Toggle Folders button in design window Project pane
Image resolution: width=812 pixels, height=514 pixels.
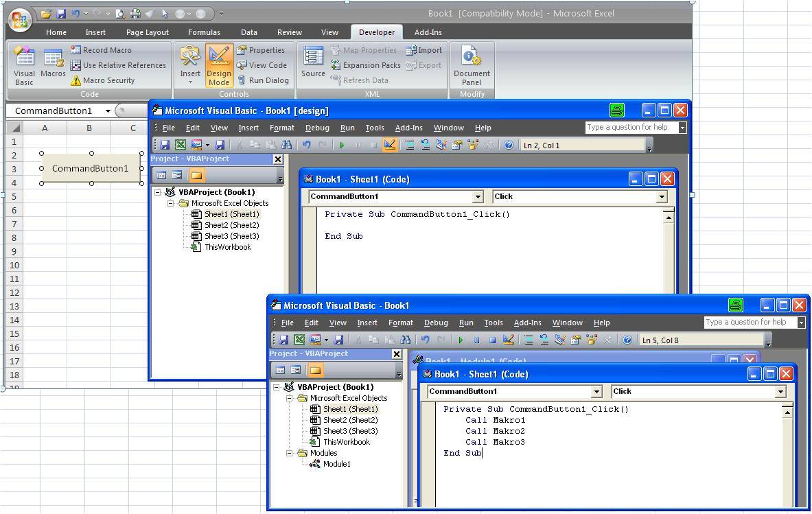click(196, 175)
